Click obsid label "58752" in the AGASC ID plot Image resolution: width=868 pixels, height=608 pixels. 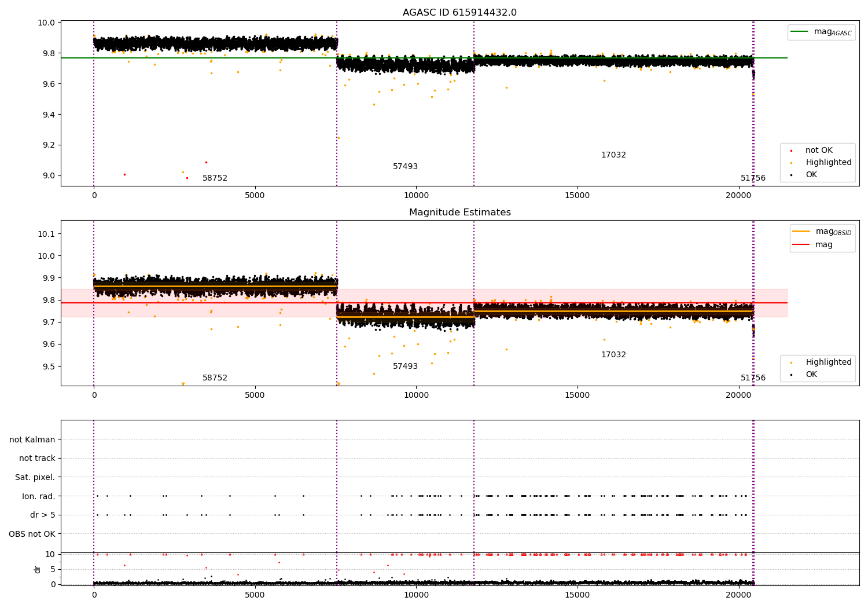215,178
